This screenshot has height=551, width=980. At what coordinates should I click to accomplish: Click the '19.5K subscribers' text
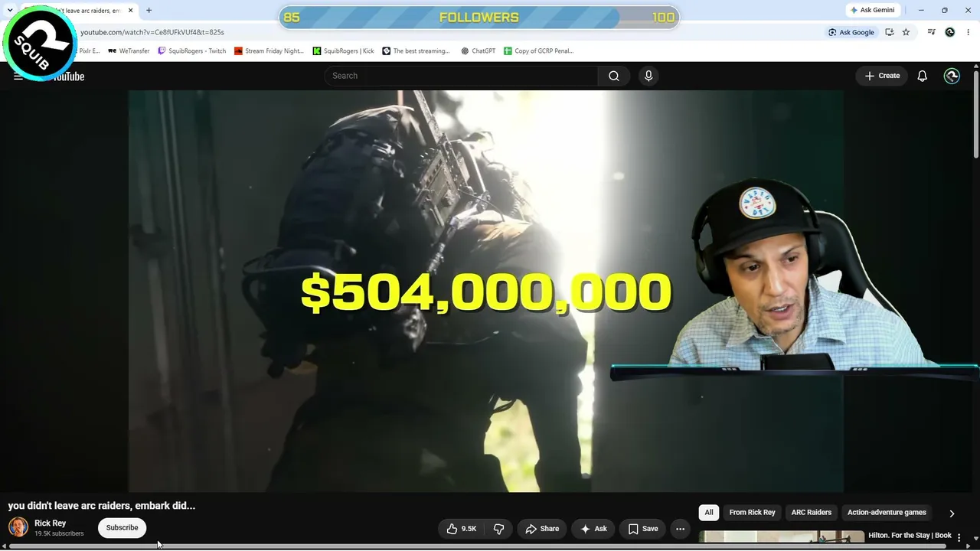click(59, 533)
